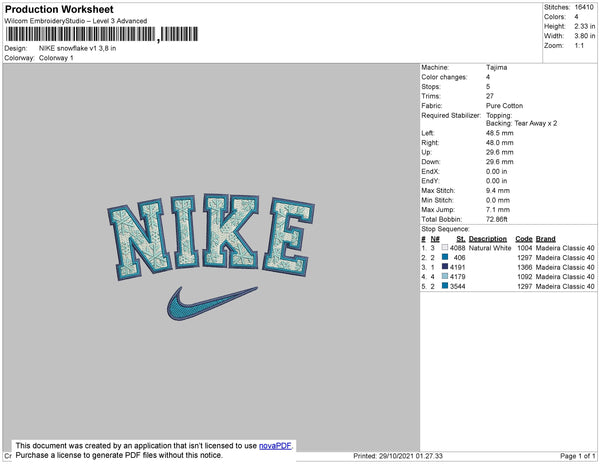Select code 1092 in row 4
The height and width of the screenshot is (464, 600).
click(525, 277)
